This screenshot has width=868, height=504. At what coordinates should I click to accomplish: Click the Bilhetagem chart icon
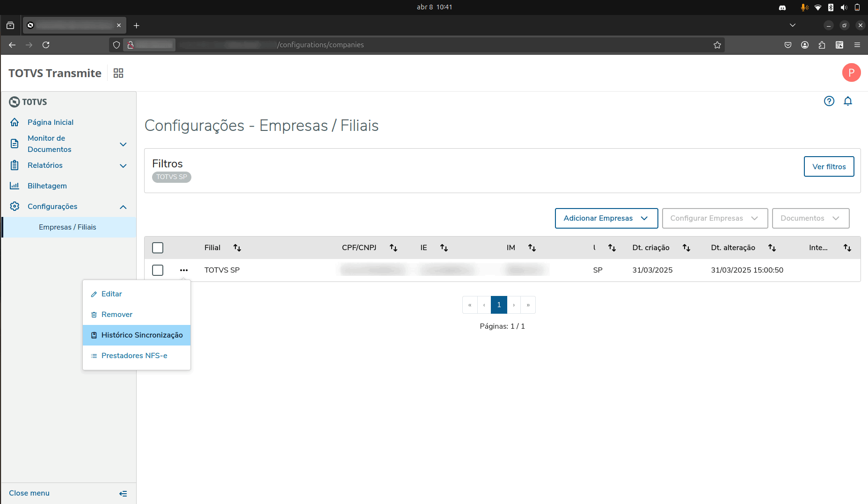click(x=15, y=186)
